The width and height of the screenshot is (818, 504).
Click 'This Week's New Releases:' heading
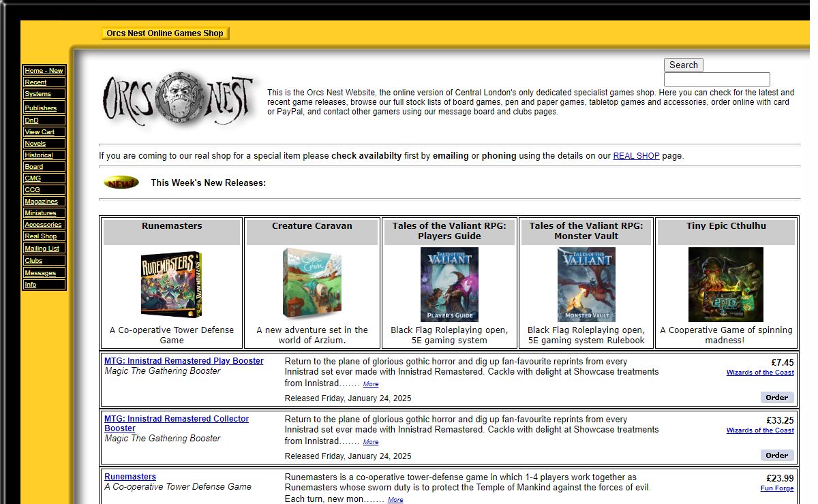click(x=209, y=183)
